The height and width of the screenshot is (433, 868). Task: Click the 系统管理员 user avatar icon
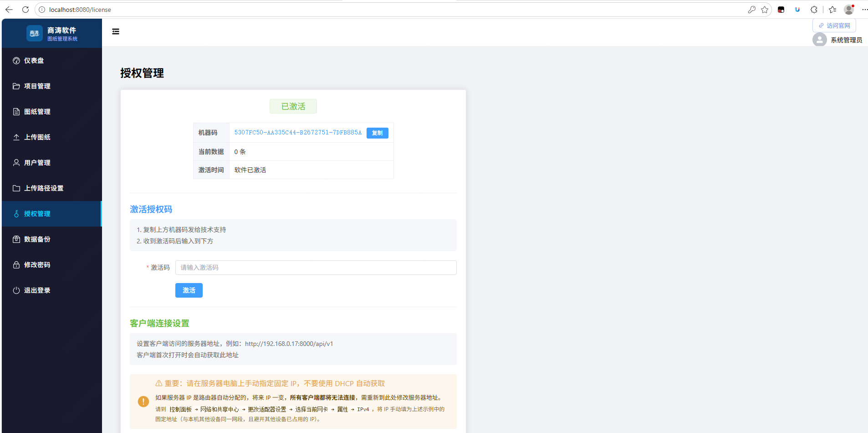pyautogui.click(x=820, y=40)
